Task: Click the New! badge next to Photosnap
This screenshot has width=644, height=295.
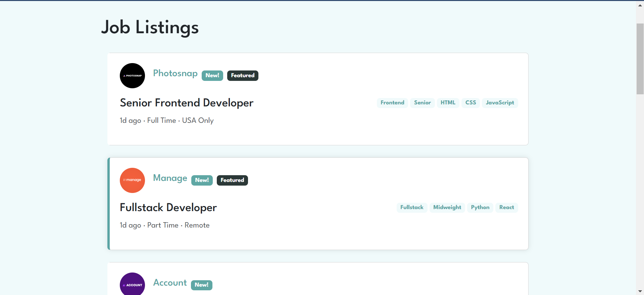Action: coord(212,76)
